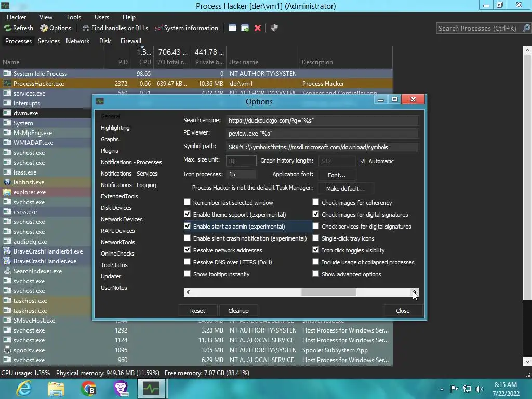Open the Tools menu
The width and height of the screenshot is (532, 399).
[73, 17]
